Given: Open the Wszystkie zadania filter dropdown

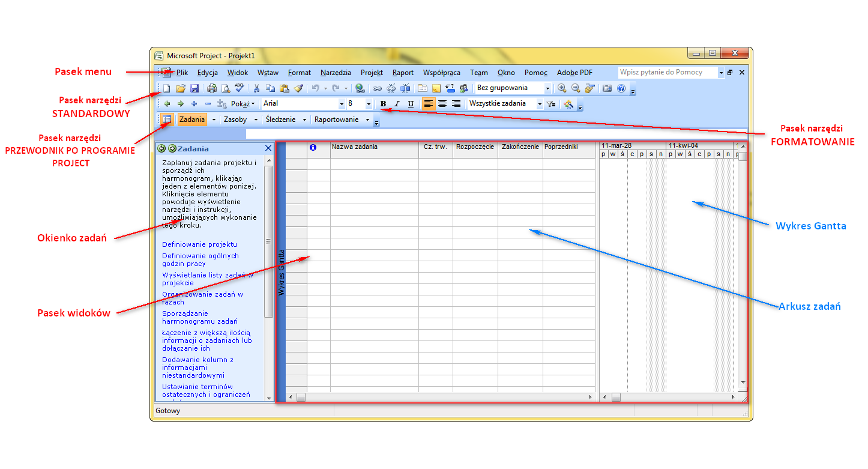Looking at the screenshot, I should point(540,103).
